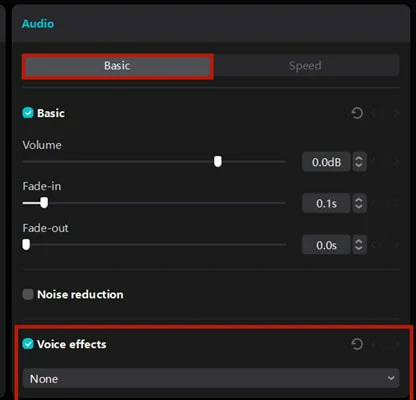The image size is (416, 400).
Task: Click the Fade-out stepper arrows
Action: 359,245
